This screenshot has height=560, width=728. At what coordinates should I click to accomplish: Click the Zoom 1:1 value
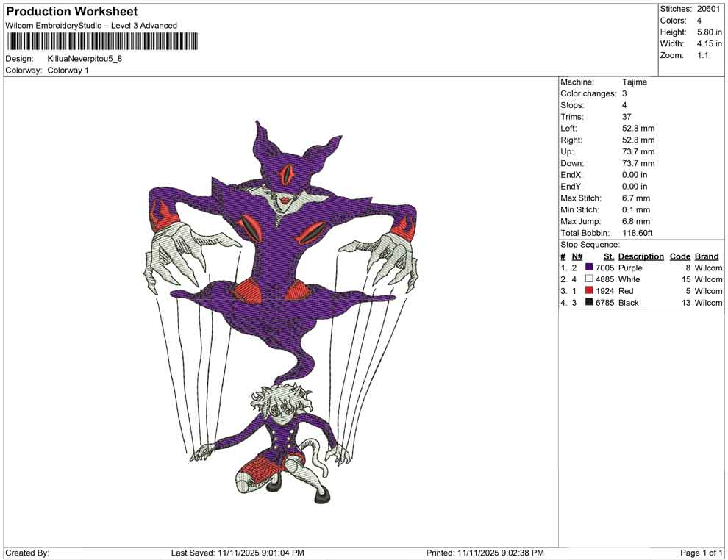point(702,55)
